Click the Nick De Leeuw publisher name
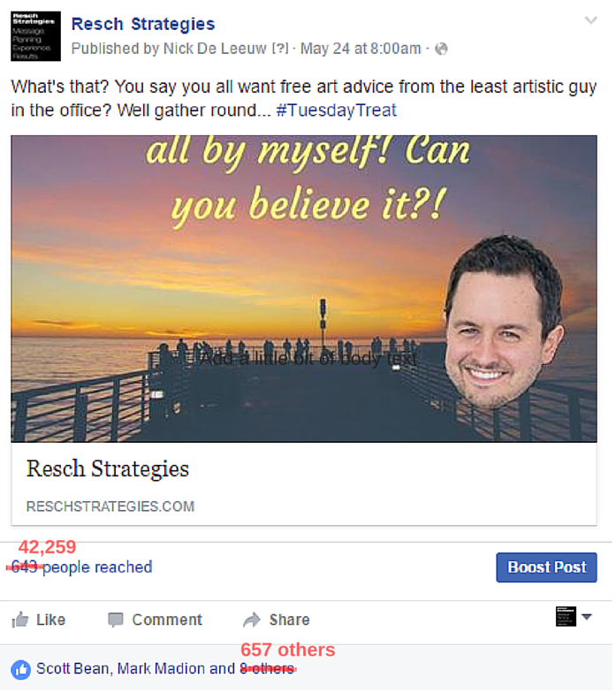616x693 pixels. pos(216,49)
